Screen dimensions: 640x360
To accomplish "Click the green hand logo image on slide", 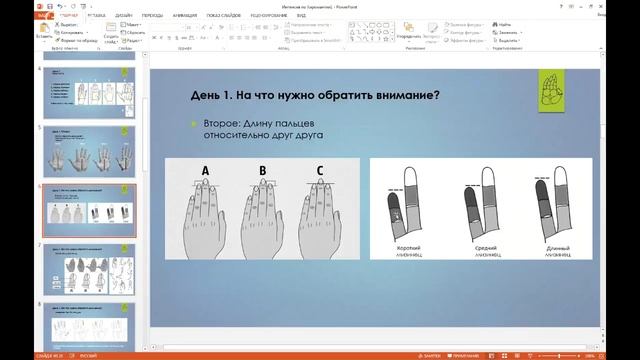I will pos(551,90).
